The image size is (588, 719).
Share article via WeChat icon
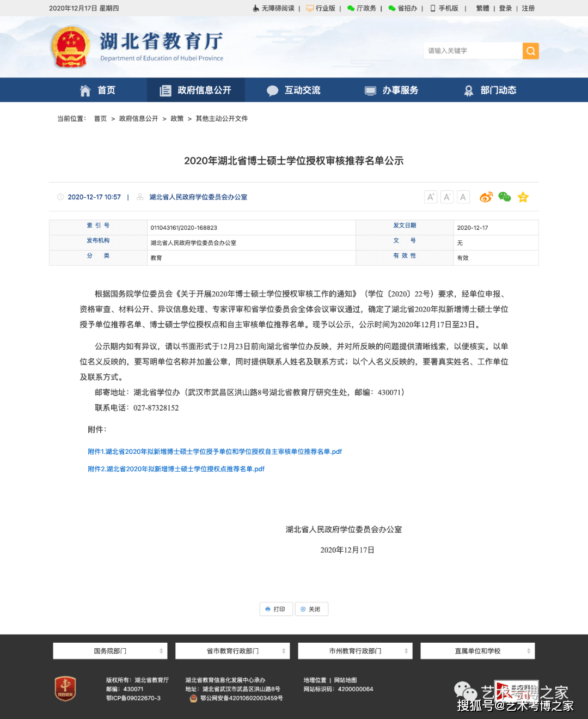click(x=504, y=197)
